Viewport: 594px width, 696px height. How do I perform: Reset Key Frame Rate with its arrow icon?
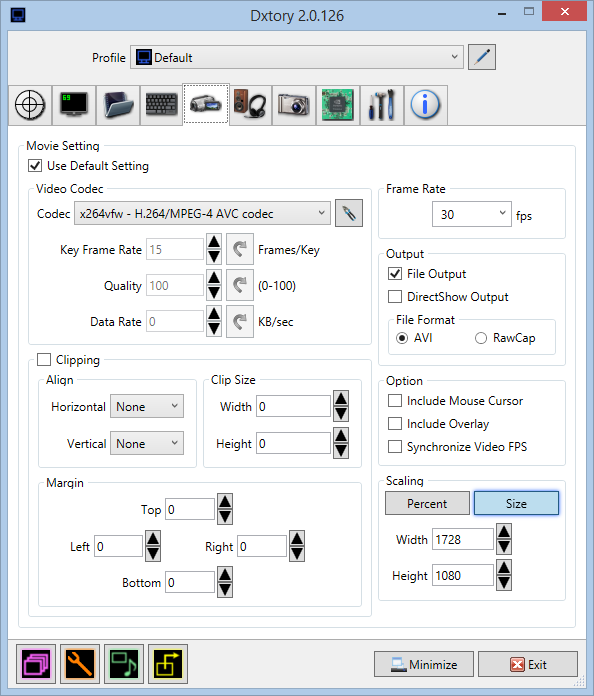240,249
